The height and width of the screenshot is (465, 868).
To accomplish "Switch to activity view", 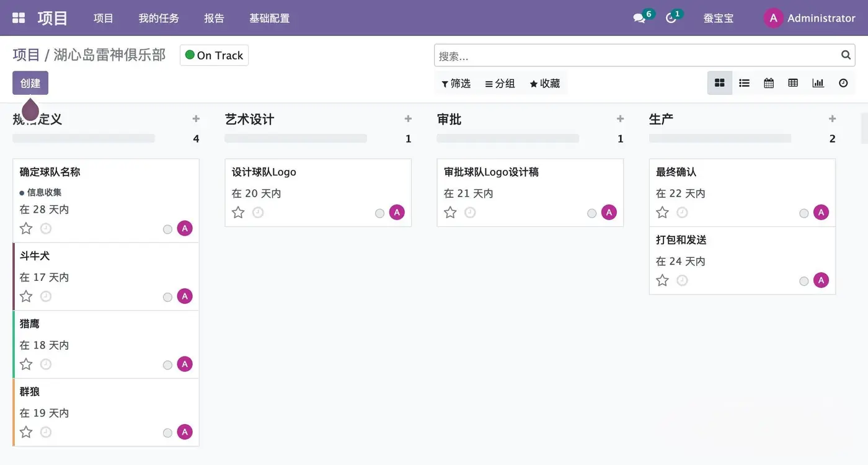I will [843, 82].
